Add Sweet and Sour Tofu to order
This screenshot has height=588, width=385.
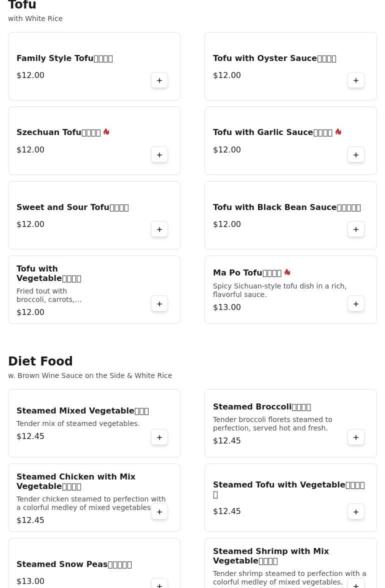tap(159, 229)
